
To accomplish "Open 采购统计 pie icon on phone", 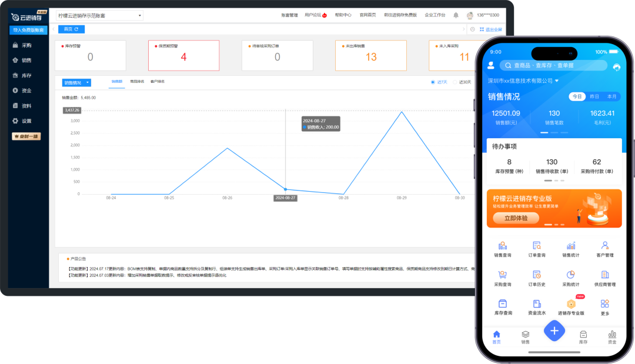I will (570, 275).
